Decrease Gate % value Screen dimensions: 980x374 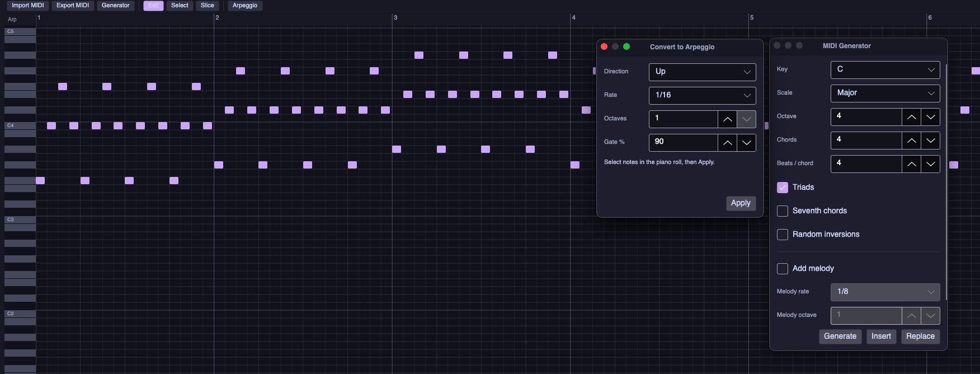point(746,143)
